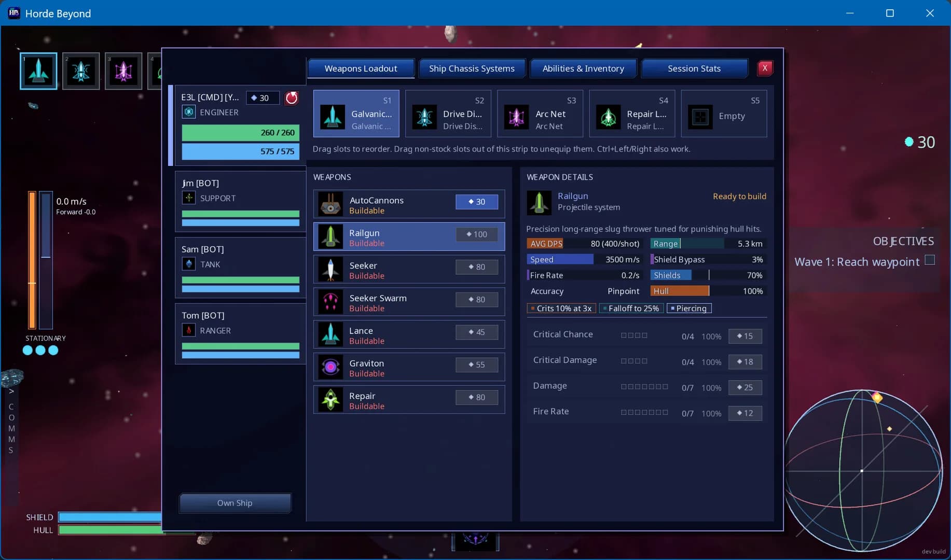The width and height of the screenshot is (951, 560).
Task: Switch to the Session Stats tab
Action: [x=694, y=68]
